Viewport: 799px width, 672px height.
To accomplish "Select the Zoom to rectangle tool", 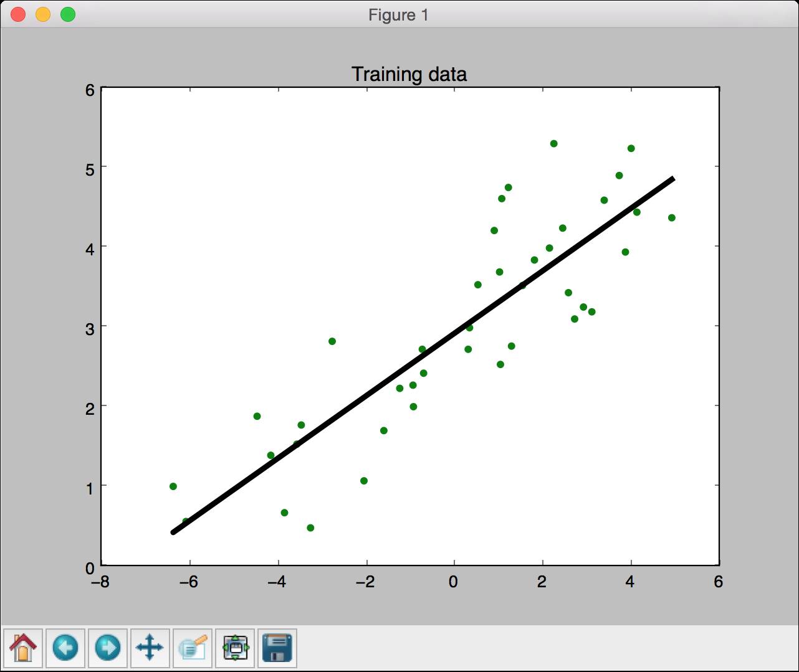I will tap(193, 648).
